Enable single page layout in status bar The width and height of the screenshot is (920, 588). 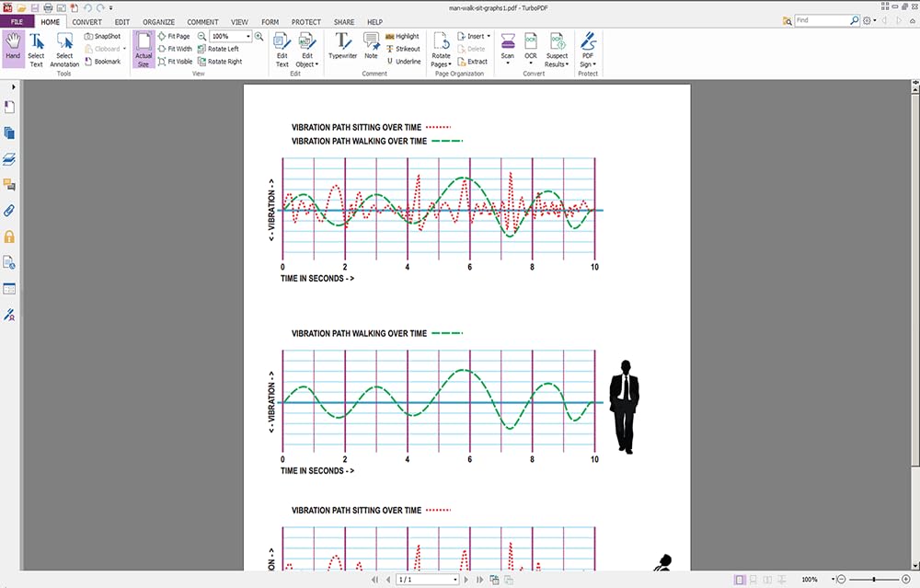coord(741,580)
